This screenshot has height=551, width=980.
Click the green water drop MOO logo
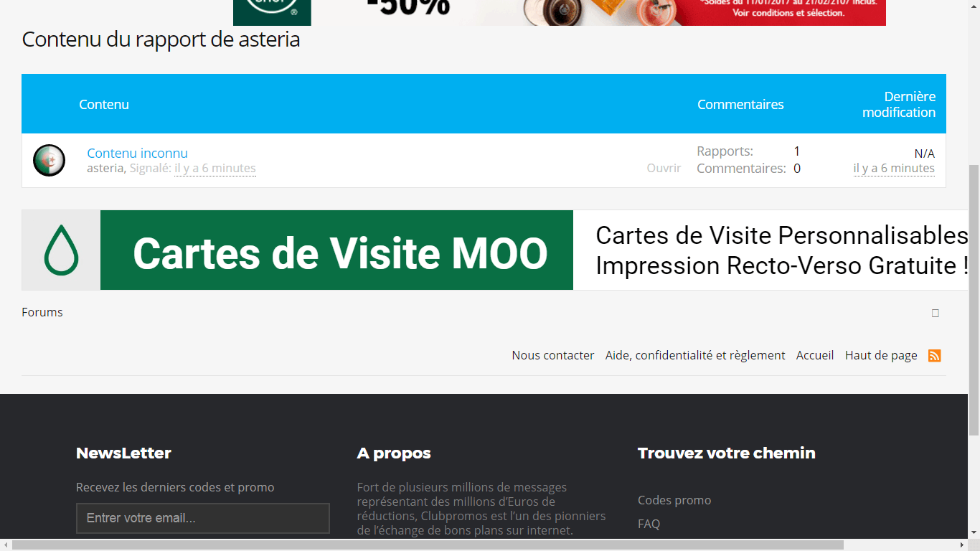pyautogui.click(x=61, y=250)
